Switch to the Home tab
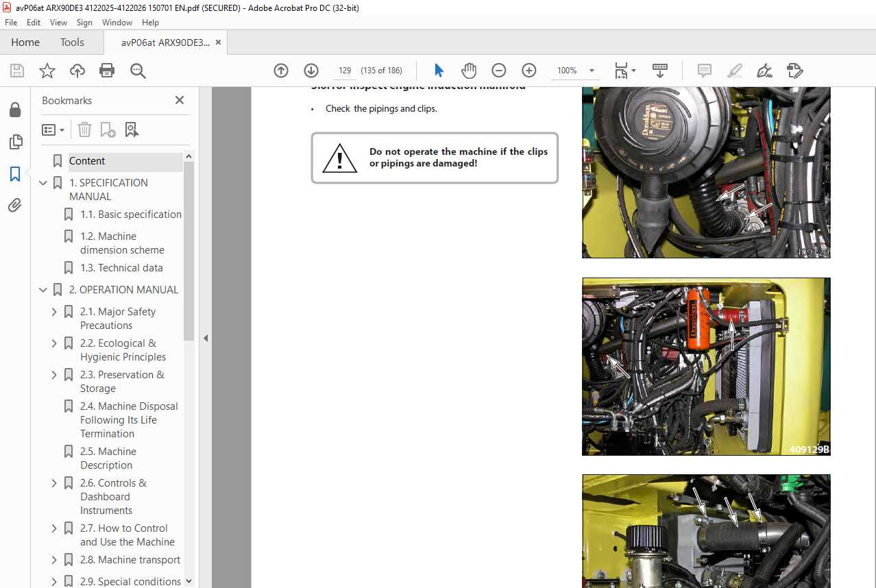876x588 pixels. [x=25, y=42]
